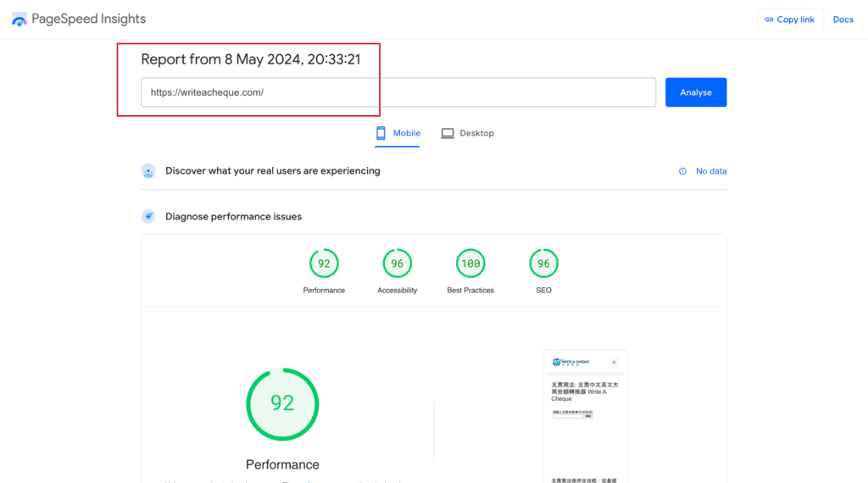Click the small Performance label under the 92 gauge
This screenshot has height=483, width=868.
[324, 290]
